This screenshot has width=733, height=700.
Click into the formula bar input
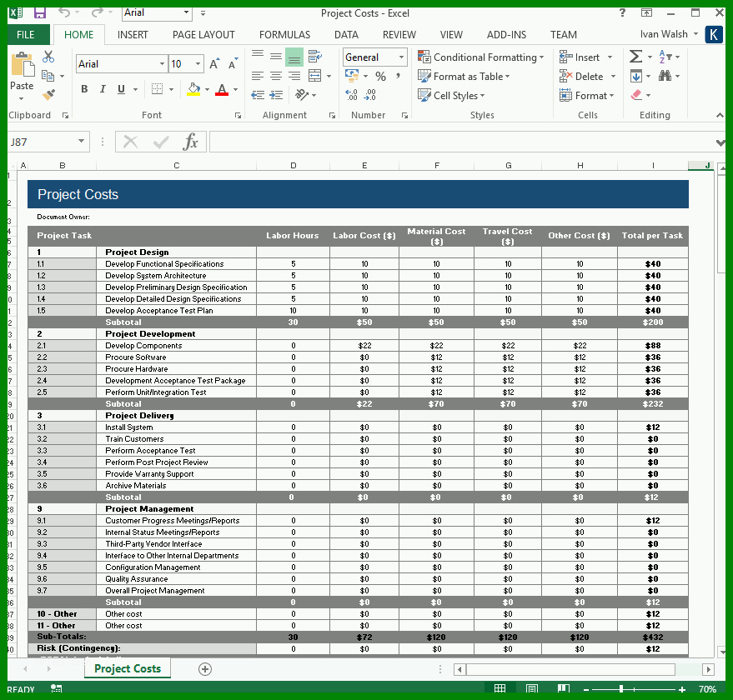point(462,142)
